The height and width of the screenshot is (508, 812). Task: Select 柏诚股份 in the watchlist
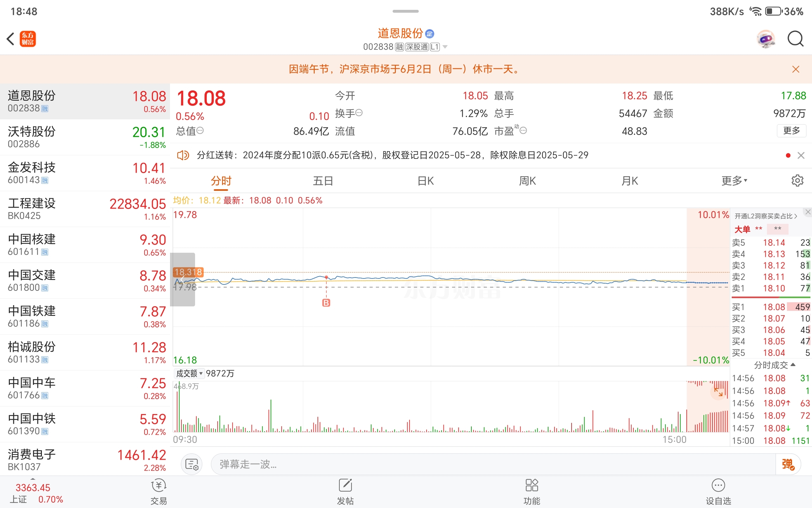pyautogui.click(x=85, y=353)
